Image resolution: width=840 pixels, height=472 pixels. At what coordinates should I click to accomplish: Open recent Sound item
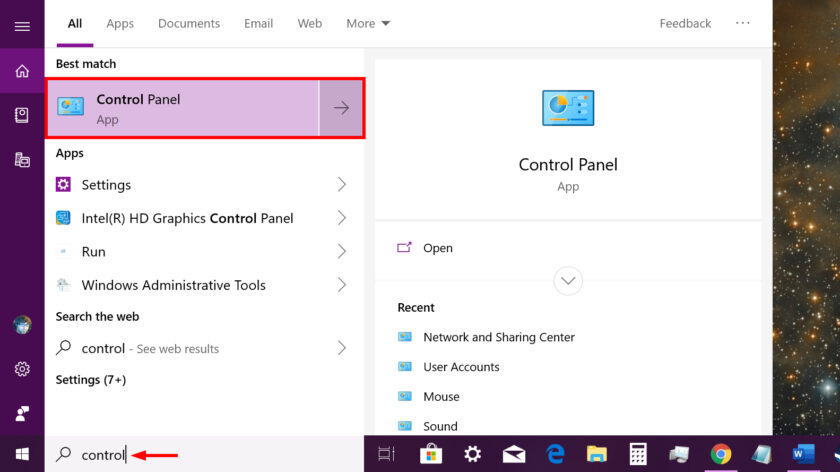click(x=440, y=426)
